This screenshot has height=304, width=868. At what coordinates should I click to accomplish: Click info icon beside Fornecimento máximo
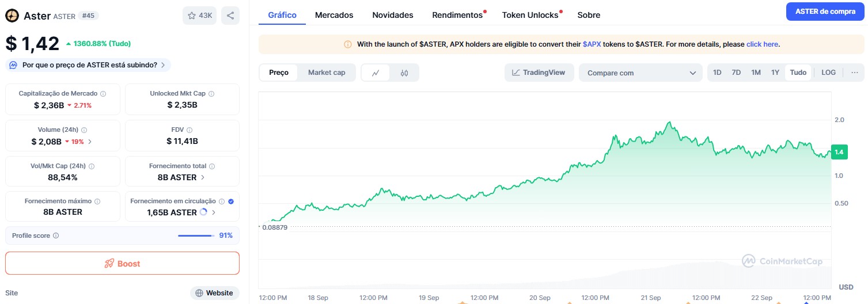coord(97,202)
